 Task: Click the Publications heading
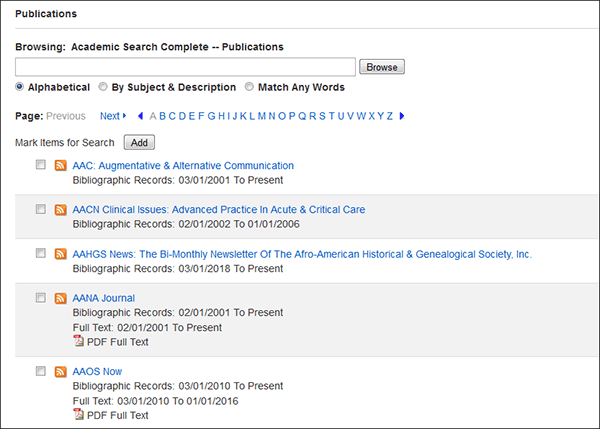tap(46, 14)
